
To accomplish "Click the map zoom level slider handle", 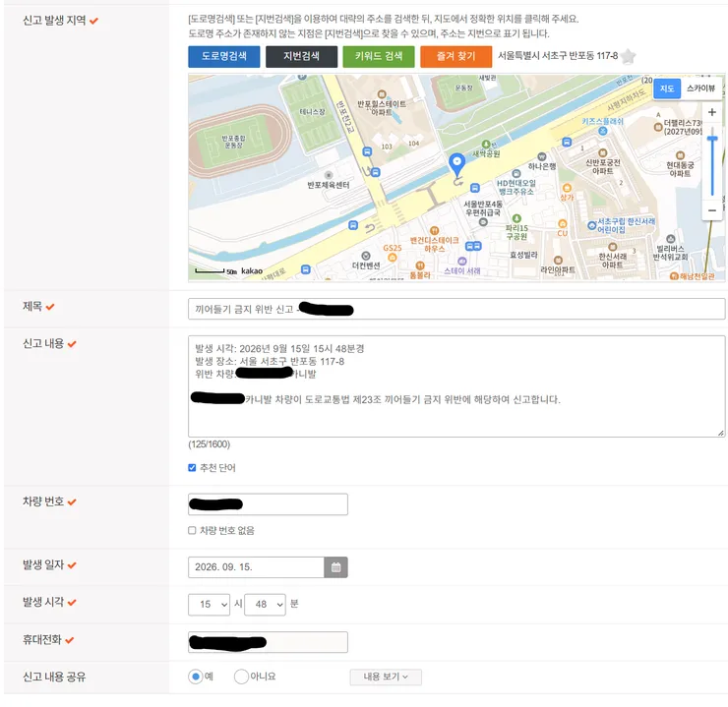I will point(712,139).
